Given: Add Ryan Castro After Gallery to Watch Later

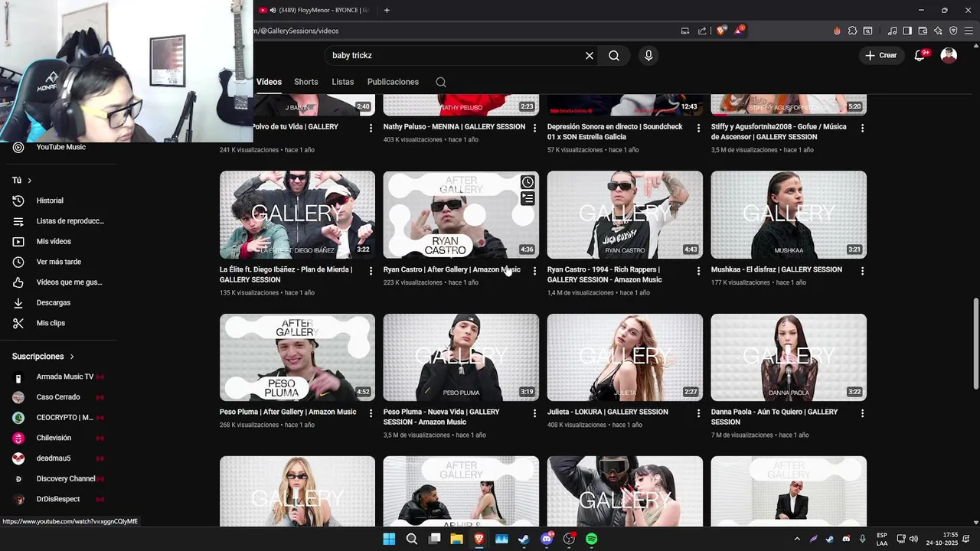Looking at the screenshot, I should pos(528,182).
